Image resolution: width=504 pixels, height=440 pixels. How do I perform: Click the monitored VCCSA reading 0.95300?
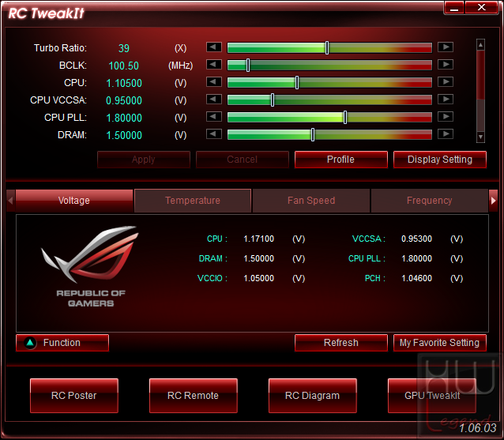point(416,239)
